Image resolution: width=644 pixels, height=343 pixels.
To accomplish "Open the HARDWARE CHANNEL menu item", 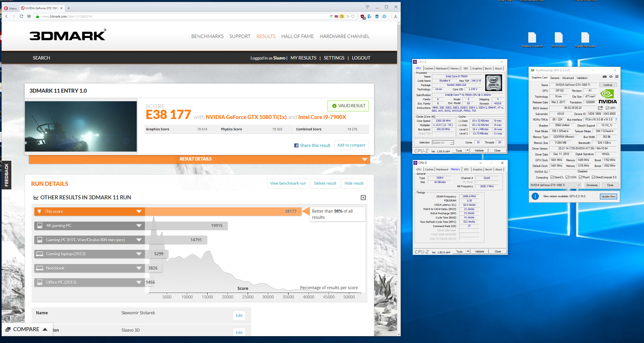I will pos(345,36).
